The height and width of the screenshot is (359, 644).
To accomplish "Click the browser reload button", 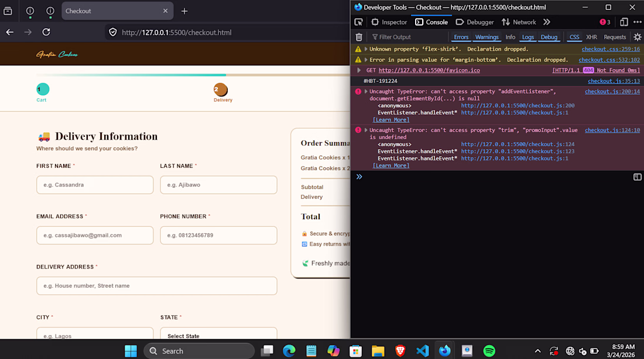I will point(46,32).
